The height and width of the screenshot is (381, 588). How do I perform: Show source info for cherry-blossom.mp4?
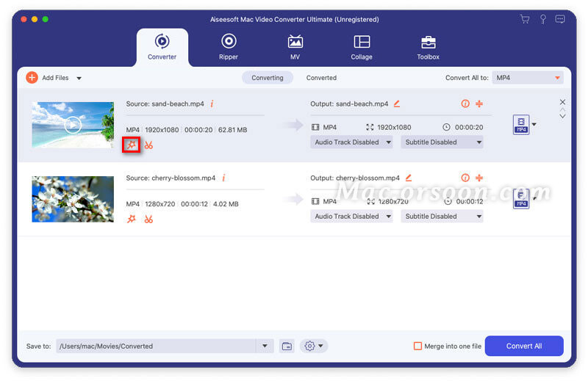223,178
